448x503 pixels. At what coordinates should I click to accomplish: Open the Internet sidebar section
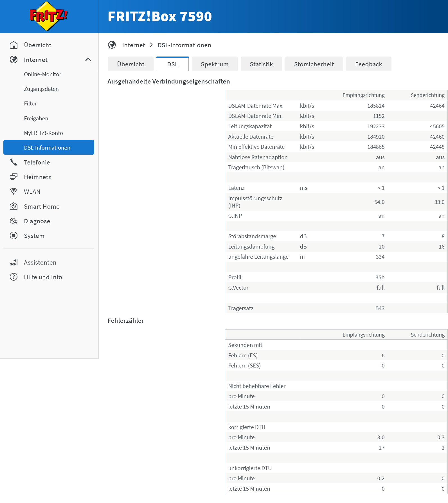coord(36,60)
